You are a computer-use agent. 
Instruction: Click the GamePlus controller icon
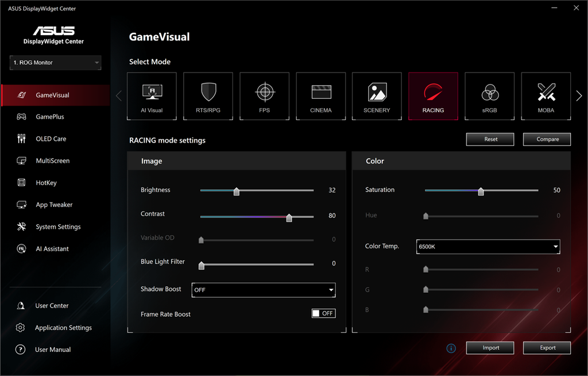(x=21, y=117)
